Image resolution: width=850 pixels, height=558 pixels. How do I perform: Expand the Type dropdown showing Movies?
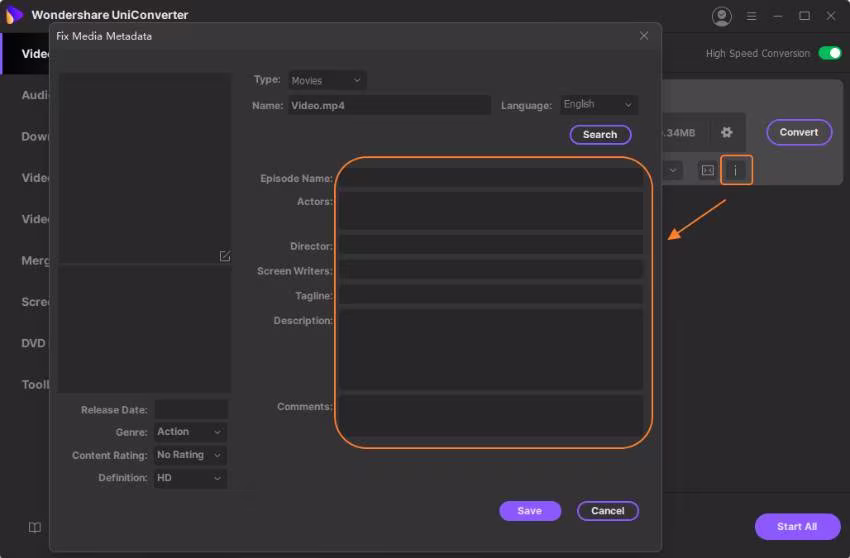[x=327, y=80]
